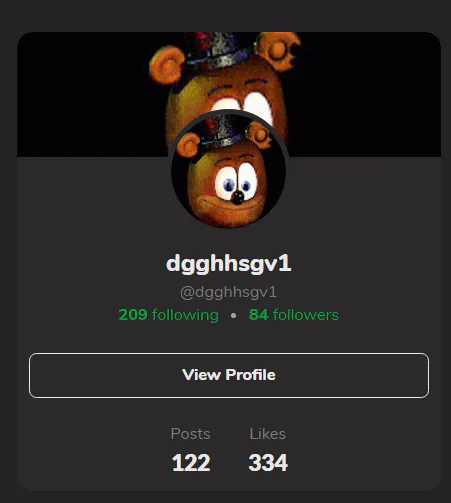Click the bear's right ear in the banner

tap(279, 51)
